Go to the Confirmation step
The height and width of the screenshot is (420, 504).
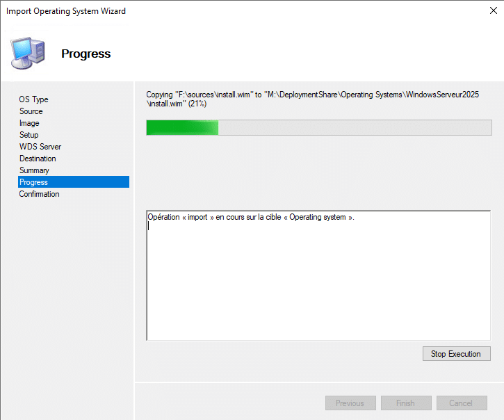coord(40,194)
